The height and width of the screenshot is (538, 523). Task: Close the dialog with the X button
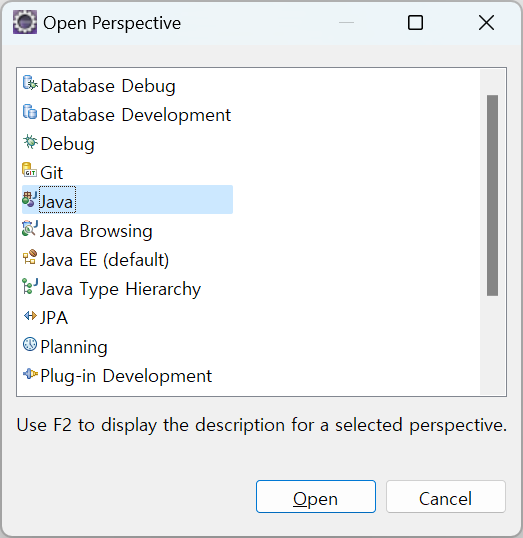click(x=486, y=23)
